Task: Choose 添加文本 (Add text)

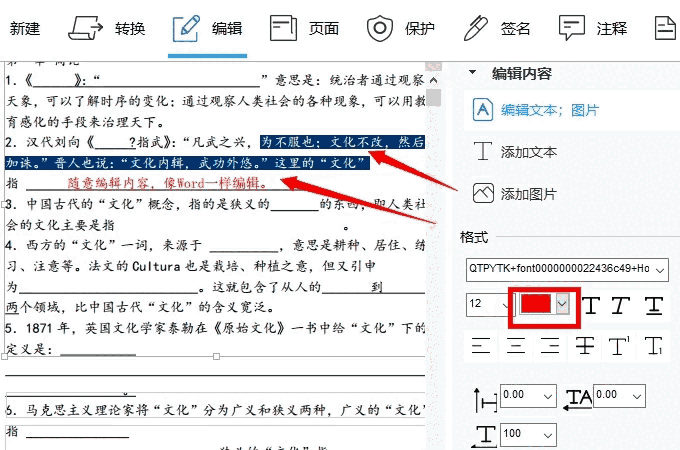Action: point(529,152)
